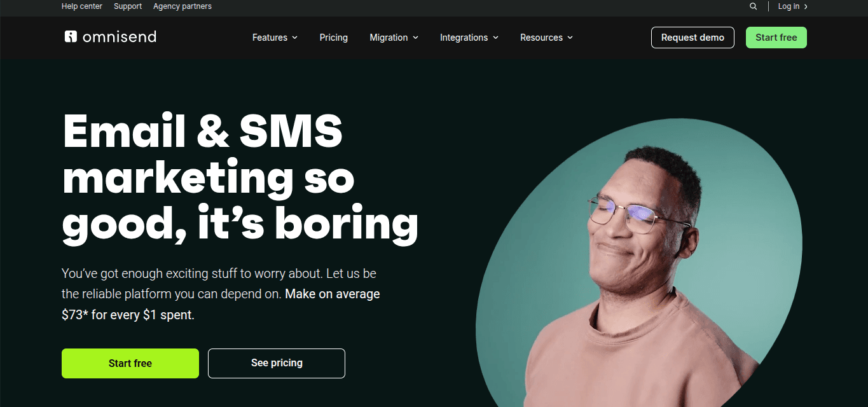Image resolution: width=868 pixels, height=407 pixels.
Task: Click the lime Start free hero button
Action: tap(130, 363)
